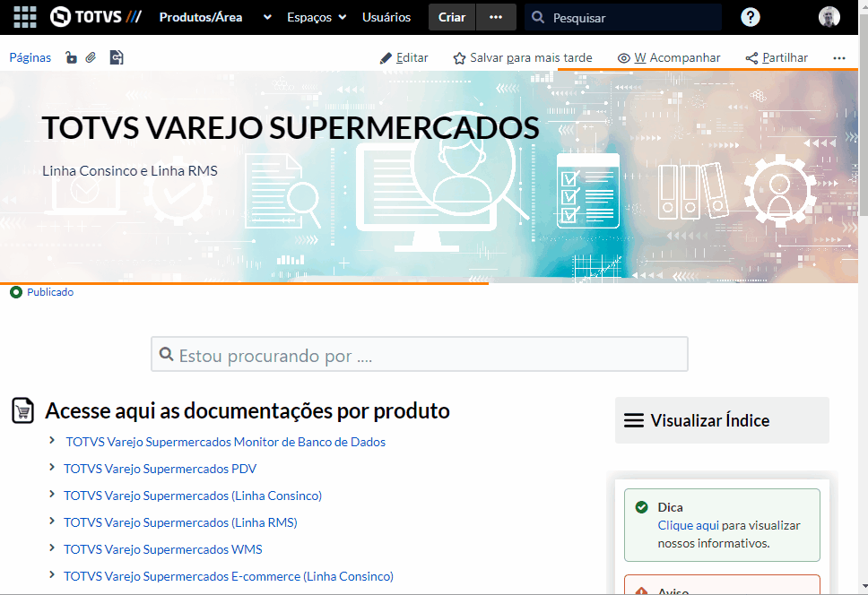Image resolution: width=868 pixels, height=595 pixels.
Task: Click the search magnifier in top bar
Action: click(x=538, y=17)
